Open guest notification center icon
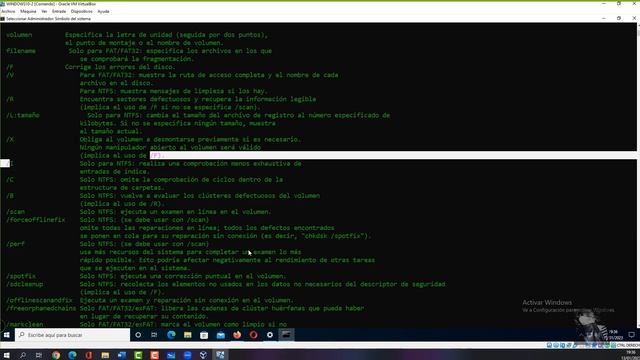The height and width of the screenshot is (360, 640). click(631, 335)
